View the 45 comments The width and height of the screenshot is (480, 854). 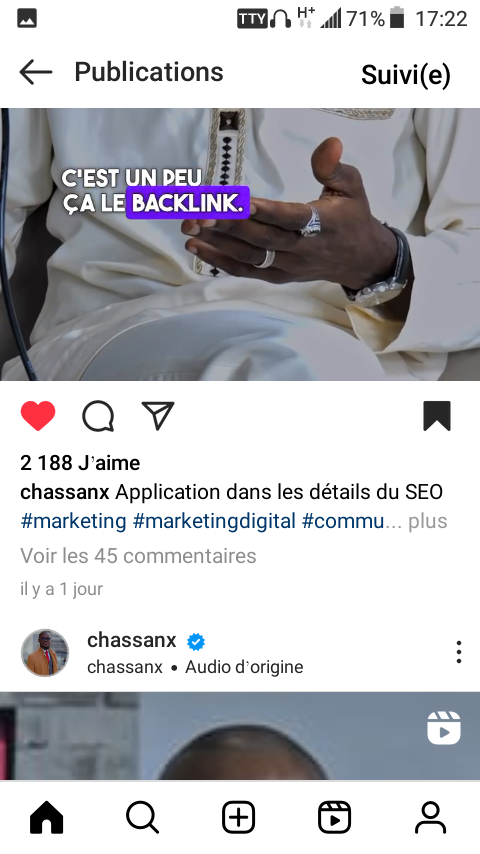pos(138,556)
